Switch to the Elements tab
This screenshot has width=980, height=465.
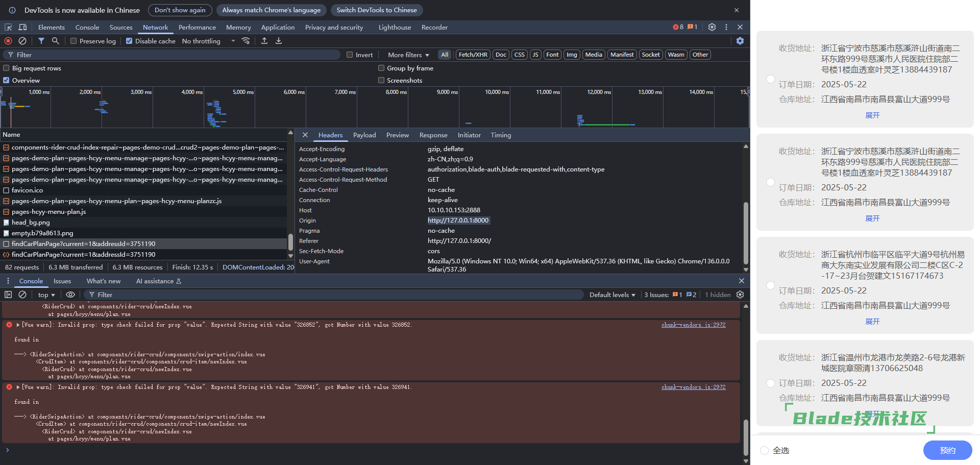[x=52, y=27]
